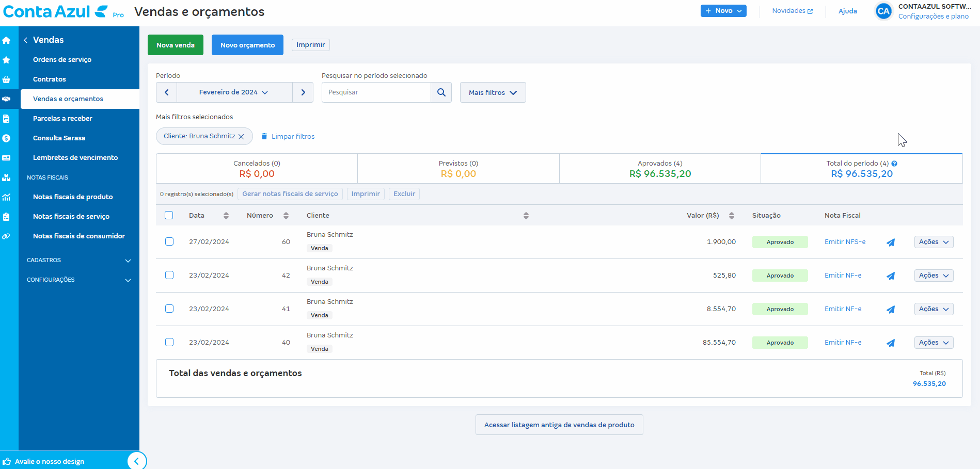Open Ações menu for sale 60

coord(934,242)
